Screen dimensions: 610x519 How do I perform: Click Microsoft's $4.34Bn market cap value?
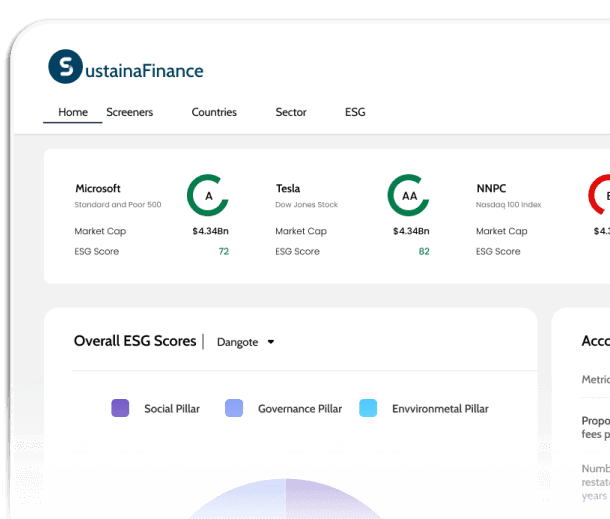point(210,231)
